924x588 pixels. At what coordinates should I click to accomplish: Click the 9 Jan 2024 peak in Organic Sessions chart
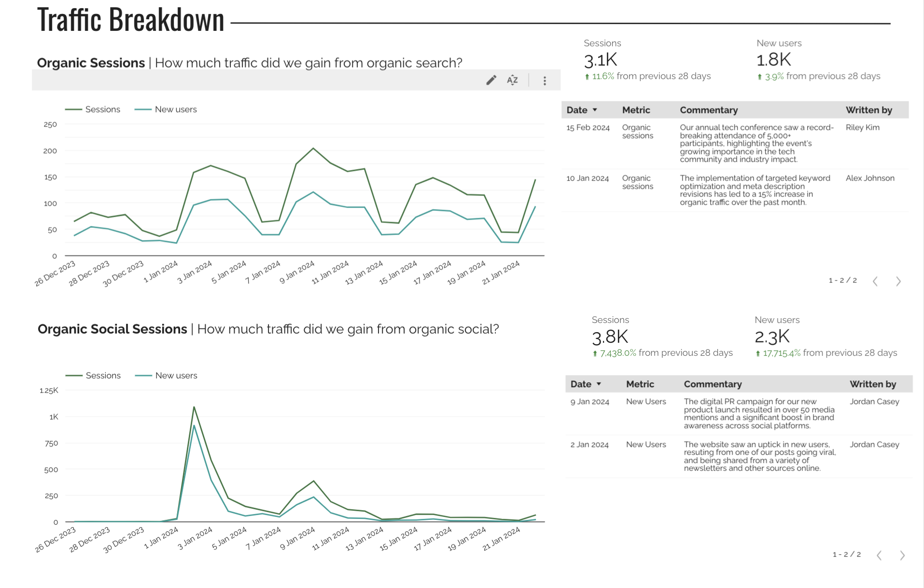pyautogui.click(x=313, y=148)
